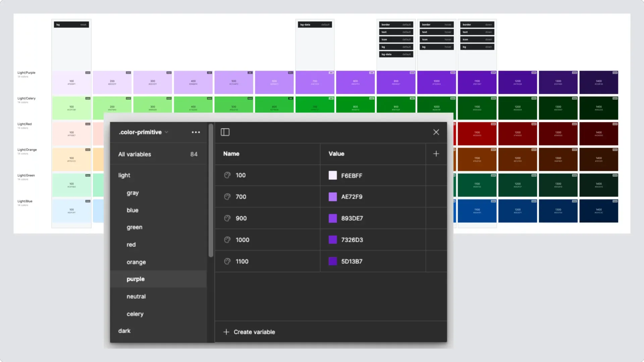The height and width of the screenshot is (362, 644).
Task: Select Light/Blue 1400 swatch on canvas
Action: point(598,211)
